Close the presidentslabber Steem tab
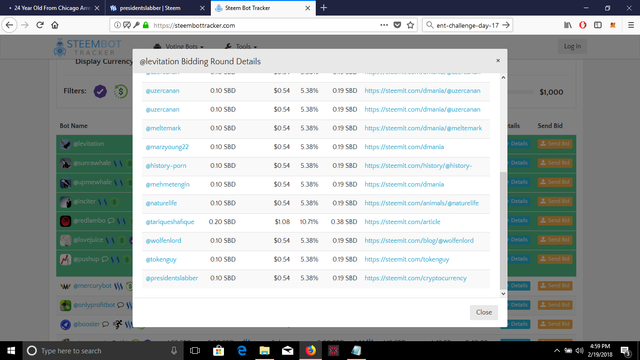 [202, 8]
